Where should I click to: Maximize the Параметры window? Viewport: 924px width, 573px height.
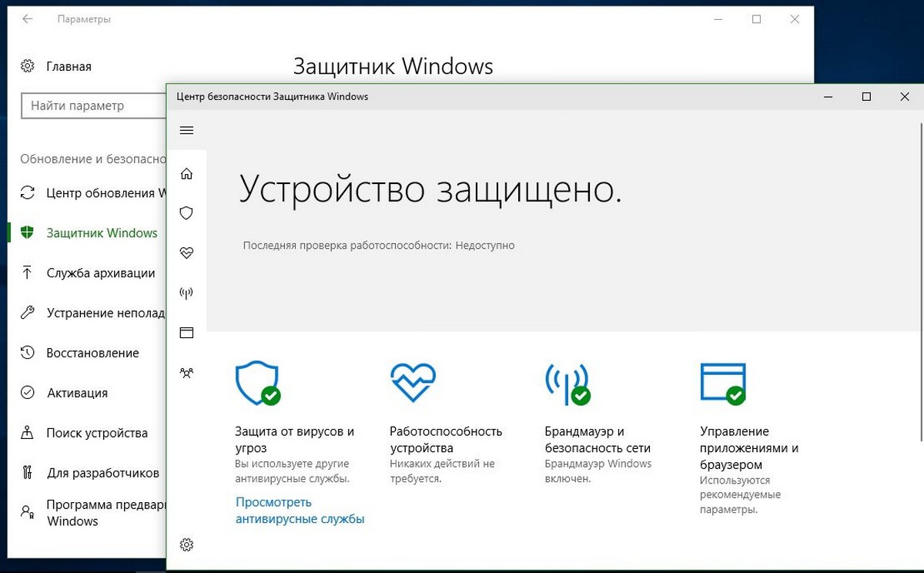click(757, 19)
